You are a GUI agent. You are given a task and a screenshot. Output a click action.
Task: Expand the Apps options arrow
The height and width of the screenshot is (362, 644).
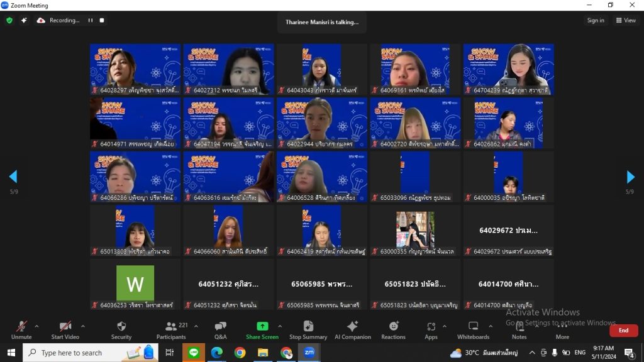click(x=445, y=326)
